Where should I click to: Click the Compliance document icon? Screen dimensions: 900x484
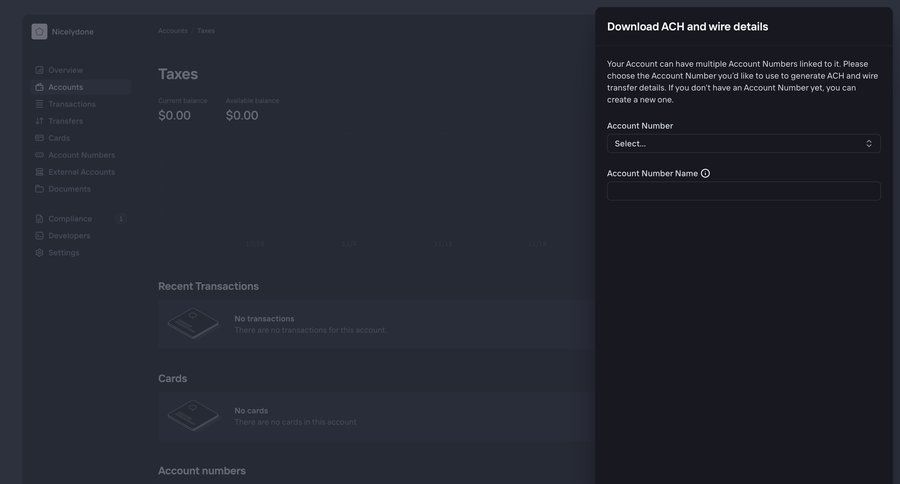39,219
